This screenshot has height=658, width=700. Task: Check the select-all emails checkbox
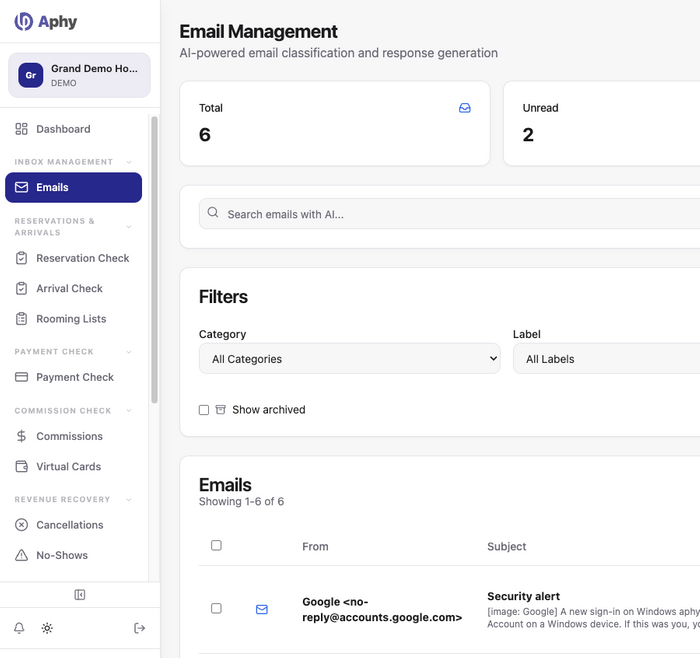(x=216, y=546)
